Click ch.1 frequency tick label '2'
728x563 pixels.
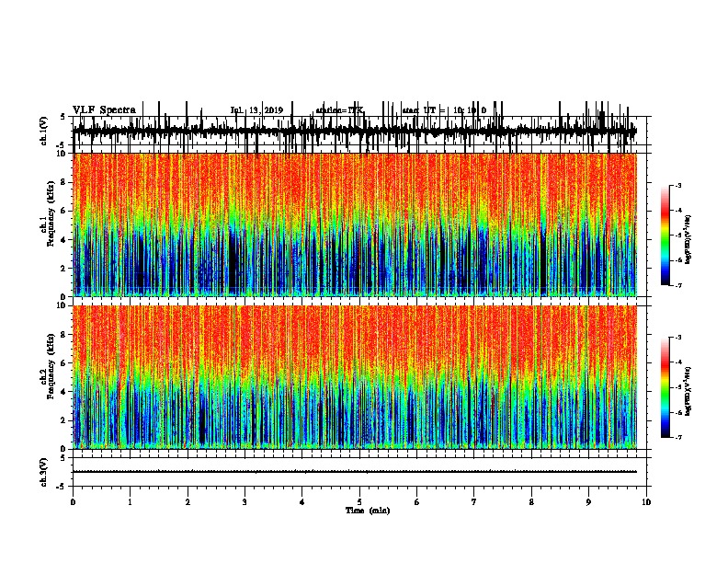(64, 269)
